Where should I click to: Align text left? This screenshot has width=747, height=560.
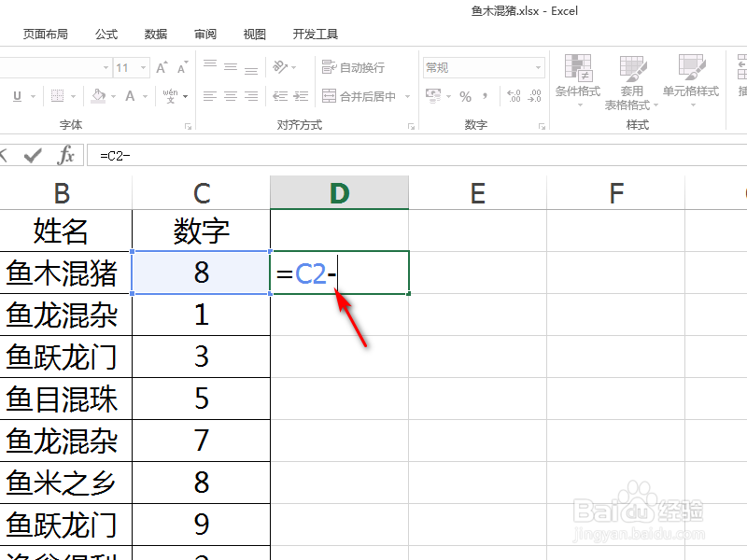[x=210, y=96]
